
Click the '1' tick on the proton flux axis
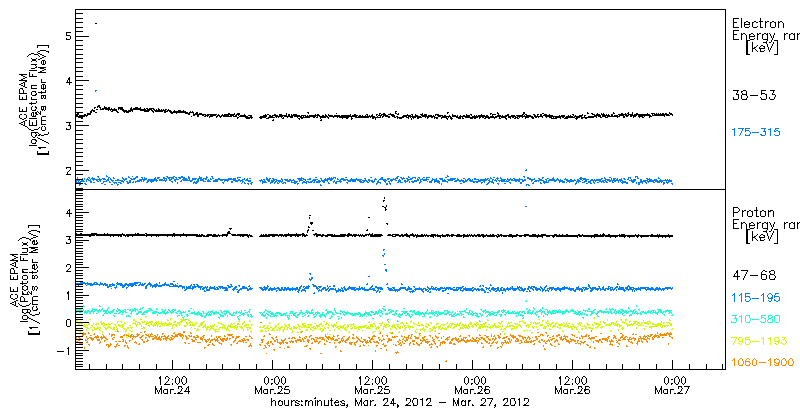[67, 295]
